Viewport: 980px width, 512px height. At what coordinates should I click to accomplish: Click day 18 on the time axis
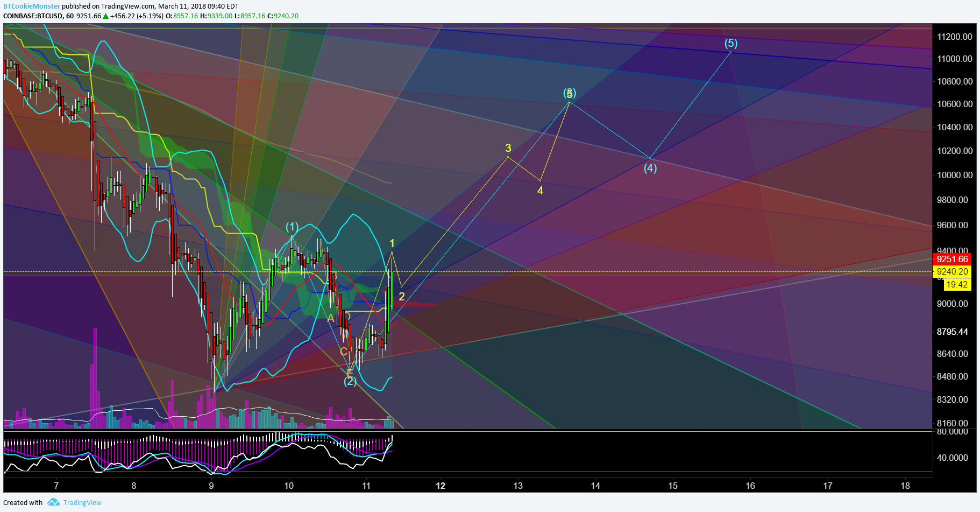coord(905,486)
